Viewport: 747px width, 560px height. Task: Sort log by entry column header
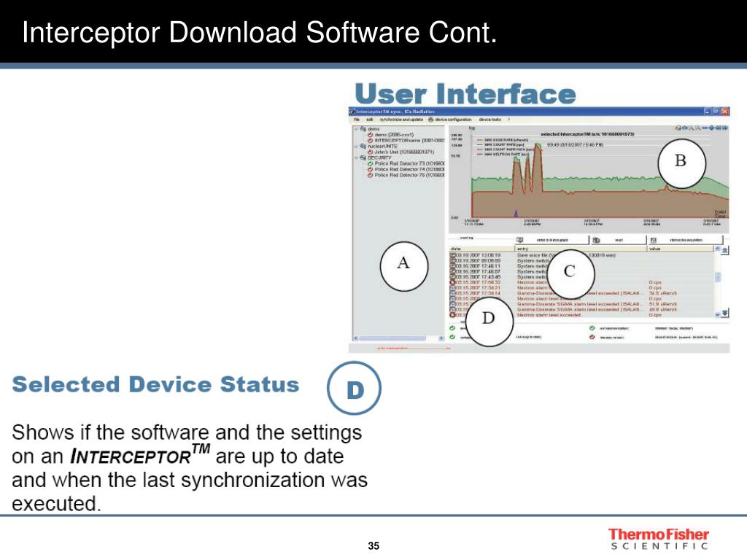tap(581, 249)
